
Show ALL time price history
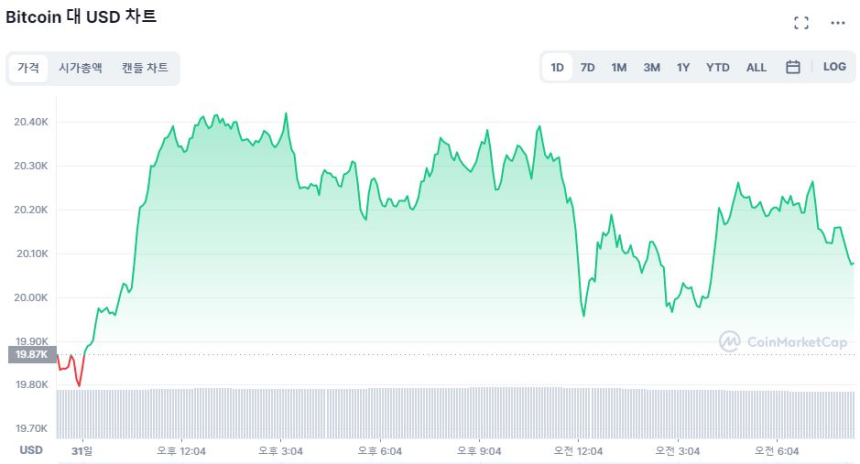(x=756, y=67)
